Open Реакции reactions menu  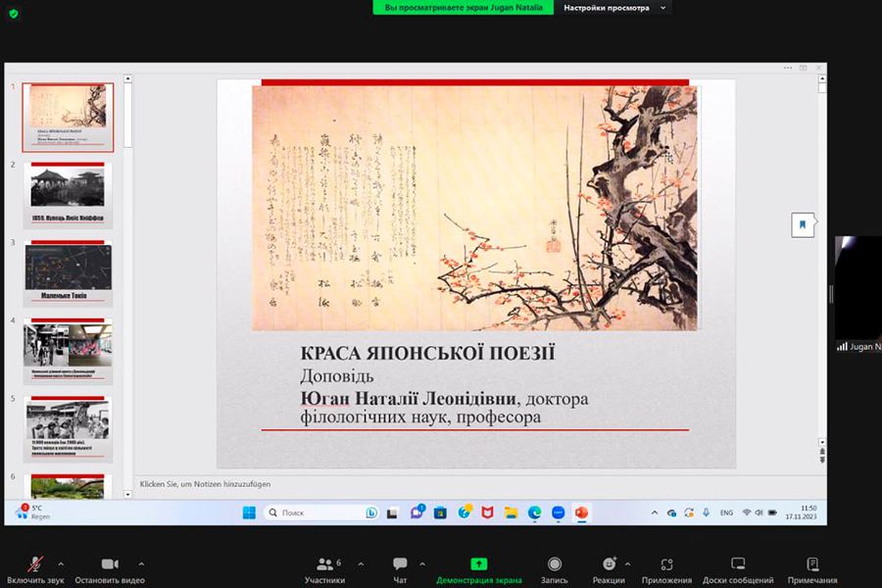click(609, 568)
